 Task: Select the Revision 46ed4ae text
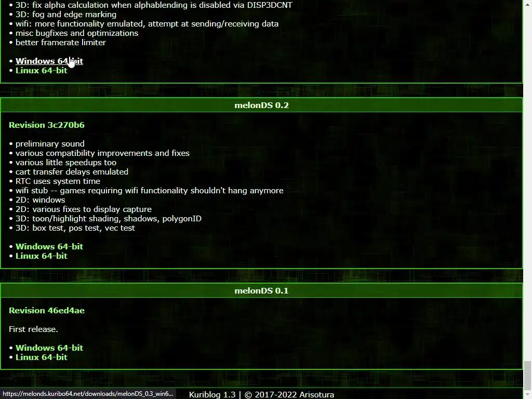[46, 311]
